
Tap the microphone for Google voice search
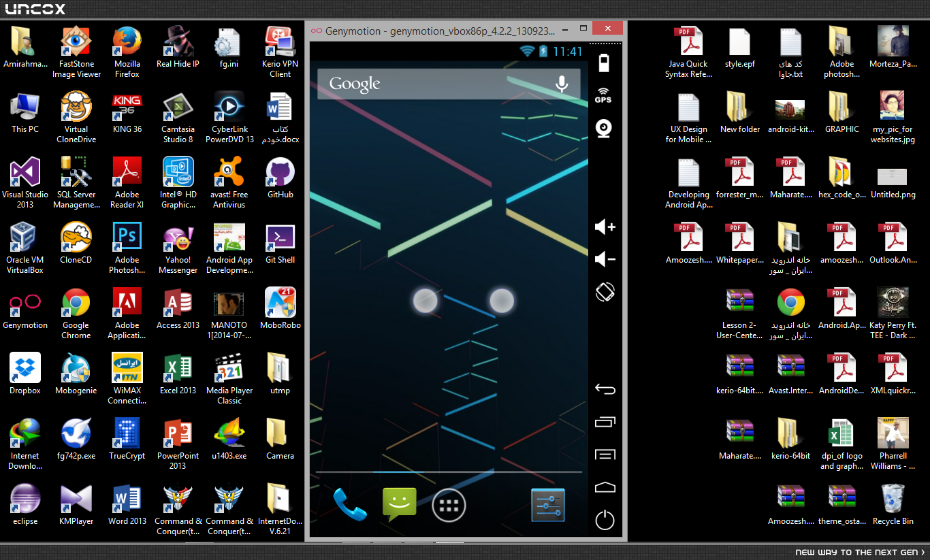coord(562,84)
